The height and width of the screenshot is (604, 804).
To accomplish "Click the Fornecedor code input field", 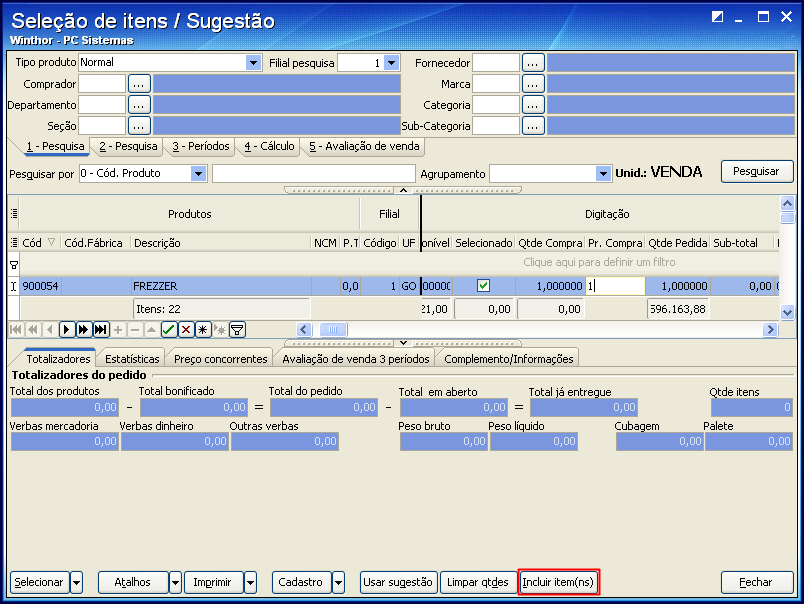I will pyautogui.click(x=496, y=63).
